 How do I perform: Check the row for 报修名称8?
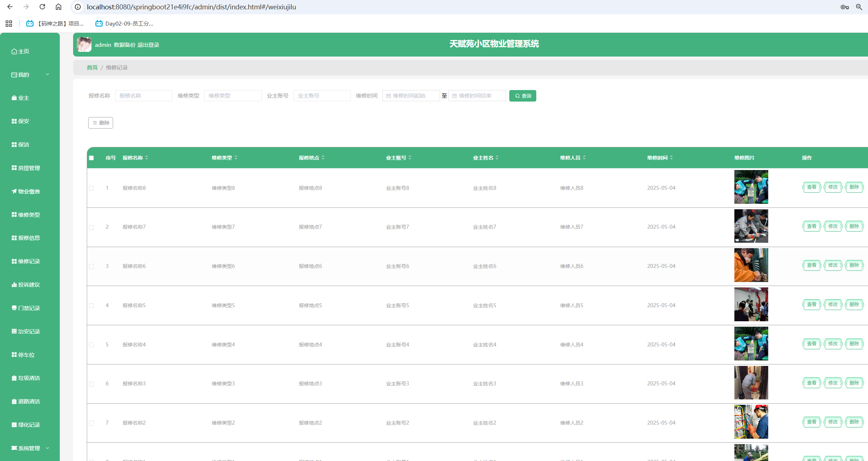pos(91,188)
